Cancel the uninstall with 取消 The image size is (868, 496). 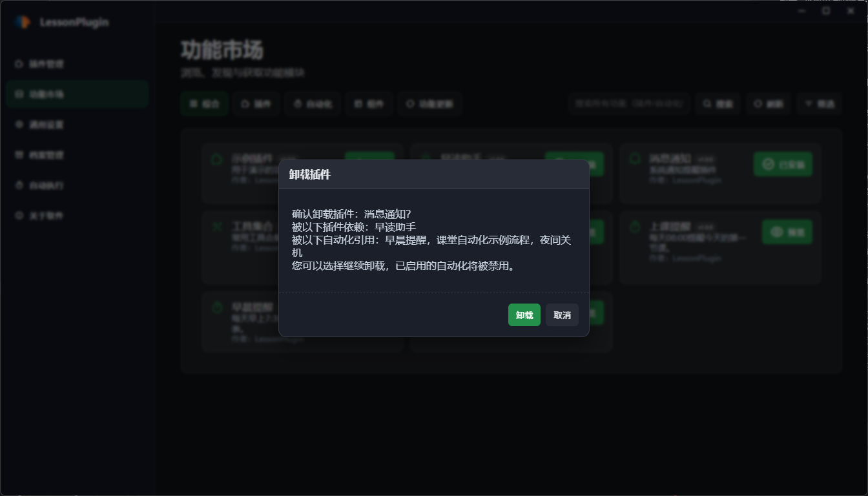[x=562, y=315]
